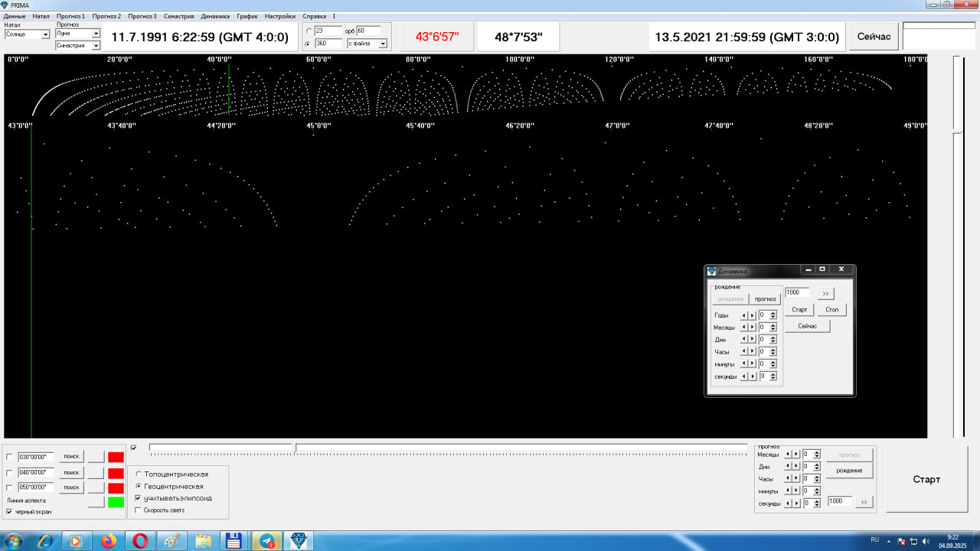Click the Windows Start orb
This screenshot has width=980, height=551.
[13, 541]
